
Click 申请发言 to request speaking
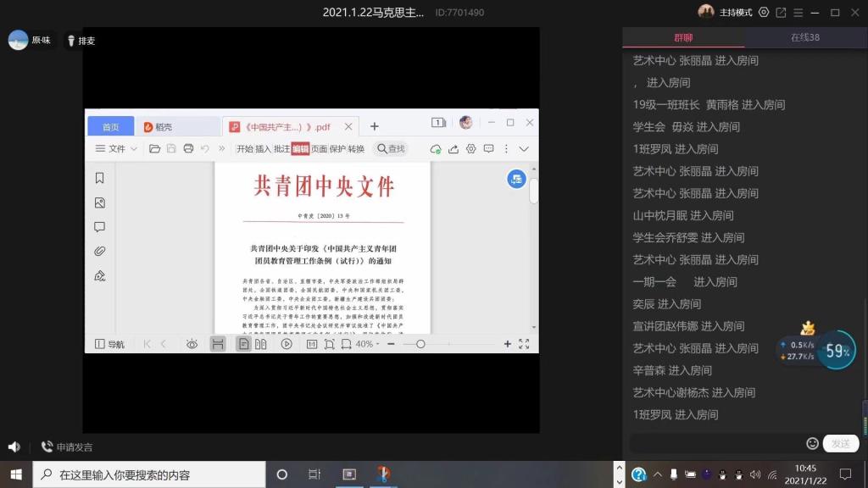68,446
